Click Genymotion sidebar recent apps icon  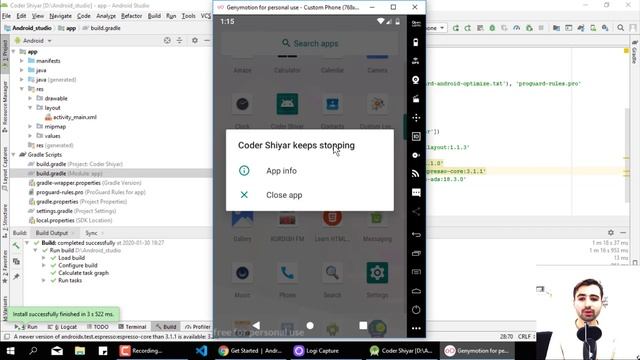point(416,253)
